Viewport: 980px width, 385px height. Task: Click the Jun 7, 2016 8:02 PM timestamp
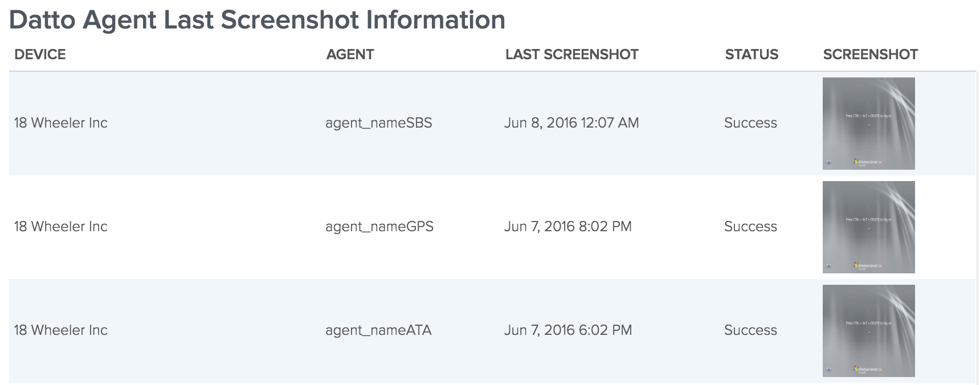coord(568,227)
